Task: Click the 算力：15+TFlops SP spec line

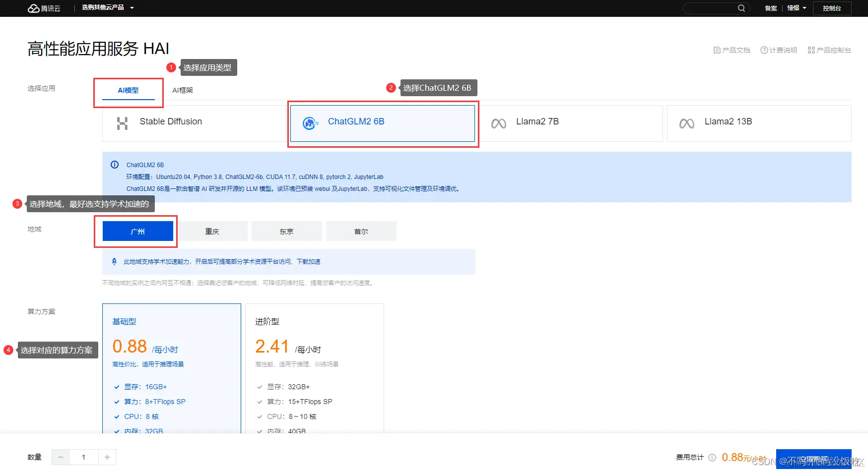Action: (300, 402)
